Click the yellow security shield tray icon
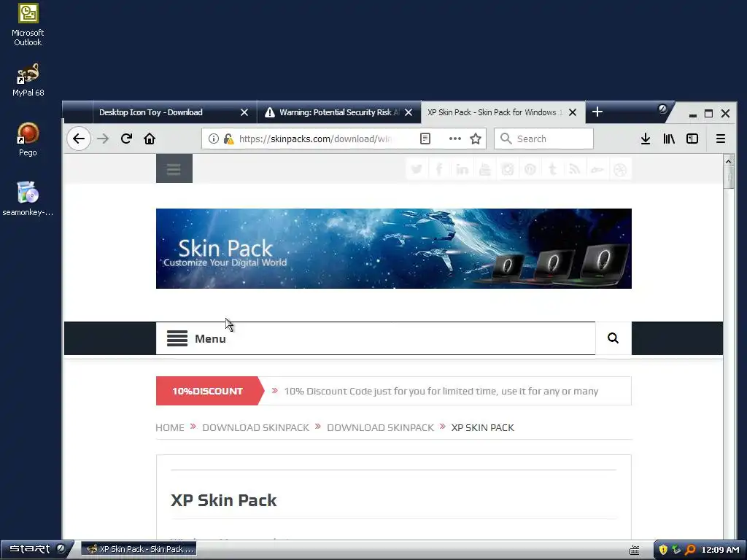 [x=662, y=550]
